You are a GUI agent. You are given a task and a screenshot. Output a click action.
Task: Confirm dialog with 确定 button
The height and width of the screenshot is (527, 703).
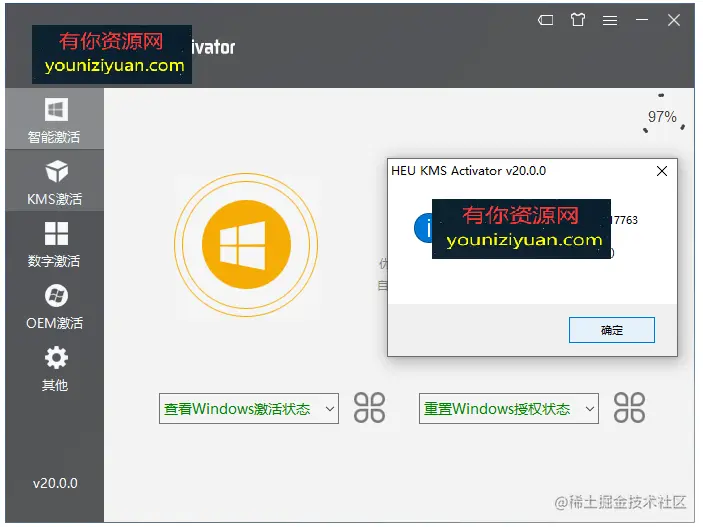click(612, 330)
